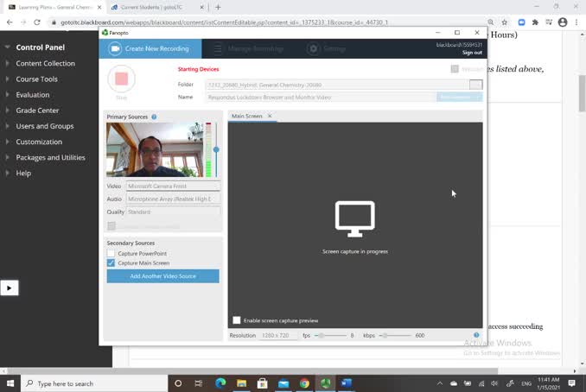Expand Course Tools in Control Panel
586x392 pixels.
37,79
